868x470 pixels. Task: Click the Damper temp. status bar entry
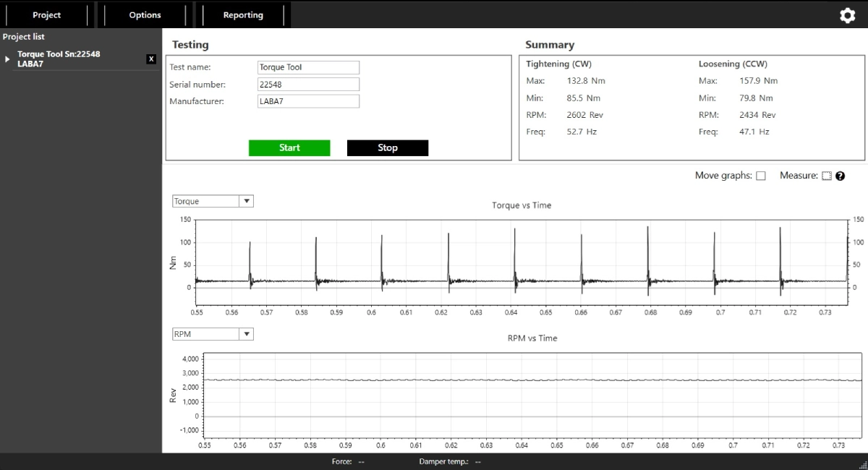pyautogui.click(x=450, y=461)
